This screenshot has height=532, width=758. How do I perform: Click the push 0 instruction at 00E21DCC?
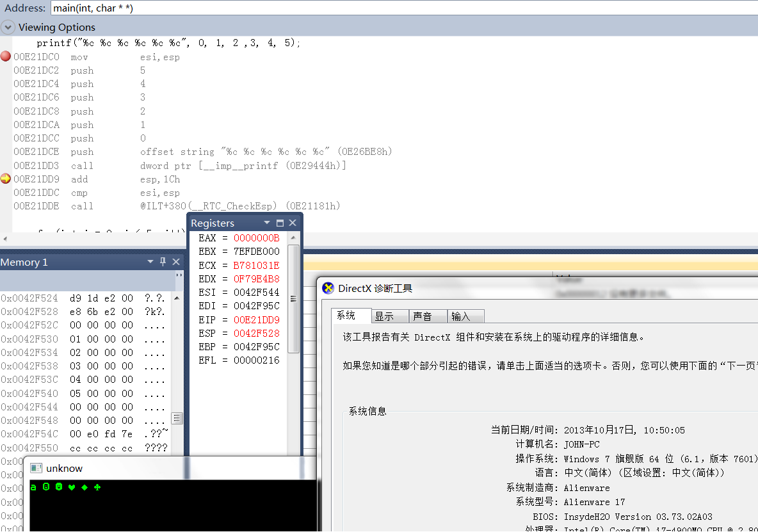tap(80, 138)
